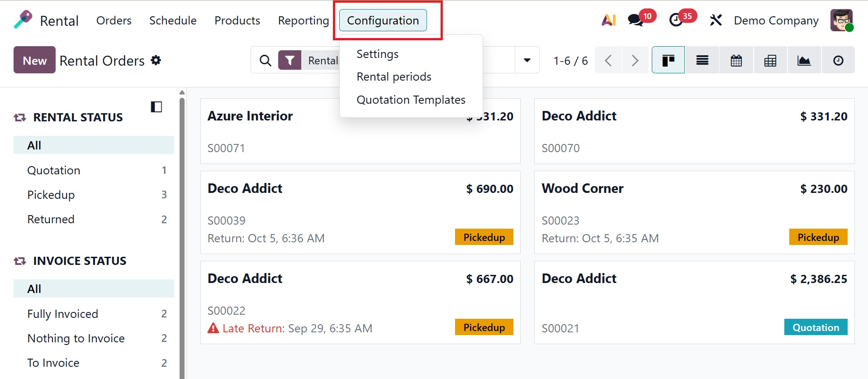Open calendar view icon
Image resolution: width=868 pixels, height=379 pixels.
tap(736, 60)
